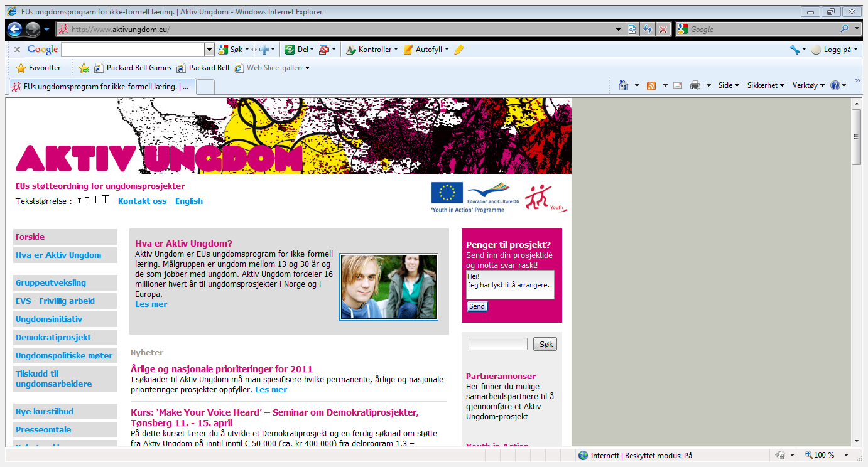Expand the address bar URL history dropdown
This screenshot has height=467, width=868.
[x=619, y=30]
